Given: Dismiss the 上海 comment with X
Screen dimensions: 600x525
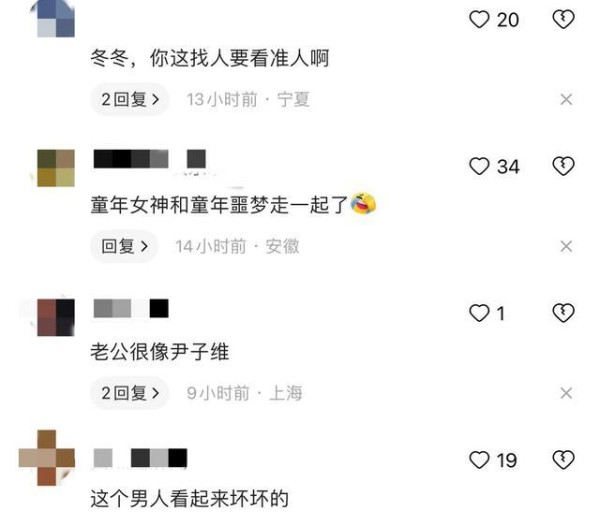Looking at the screenshot, I should click(x=566, y=393).
